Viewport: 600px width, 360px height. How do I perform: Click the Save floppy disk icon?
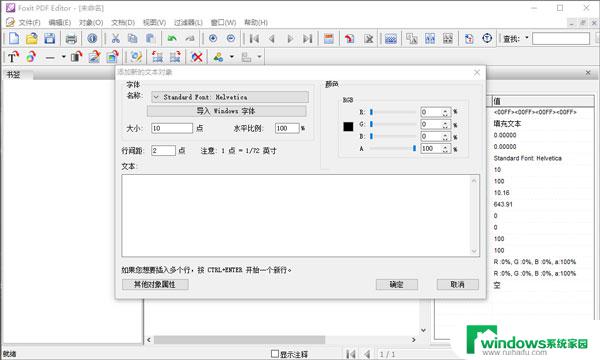point(50,39)
